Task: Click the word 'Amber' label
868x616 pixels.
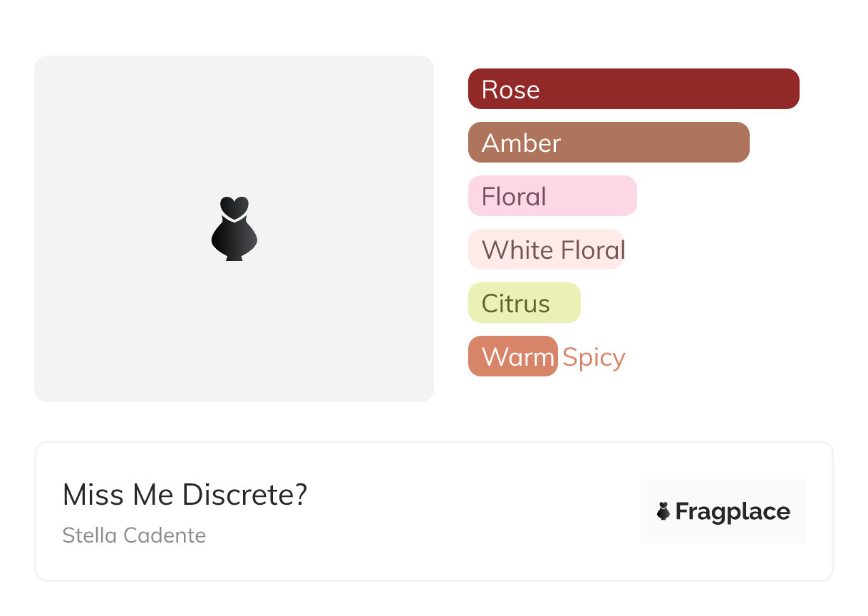Action: click(521, 143)
